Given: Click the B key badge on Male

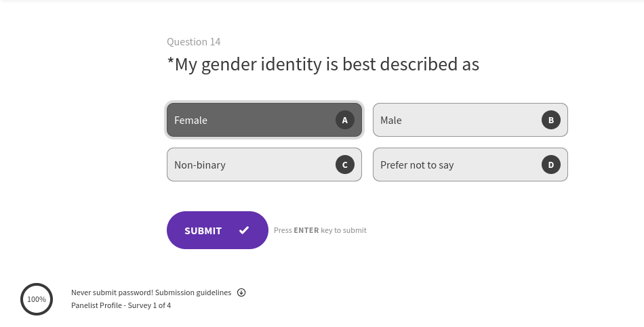Looking at the screenshot, I should (551, 120).
